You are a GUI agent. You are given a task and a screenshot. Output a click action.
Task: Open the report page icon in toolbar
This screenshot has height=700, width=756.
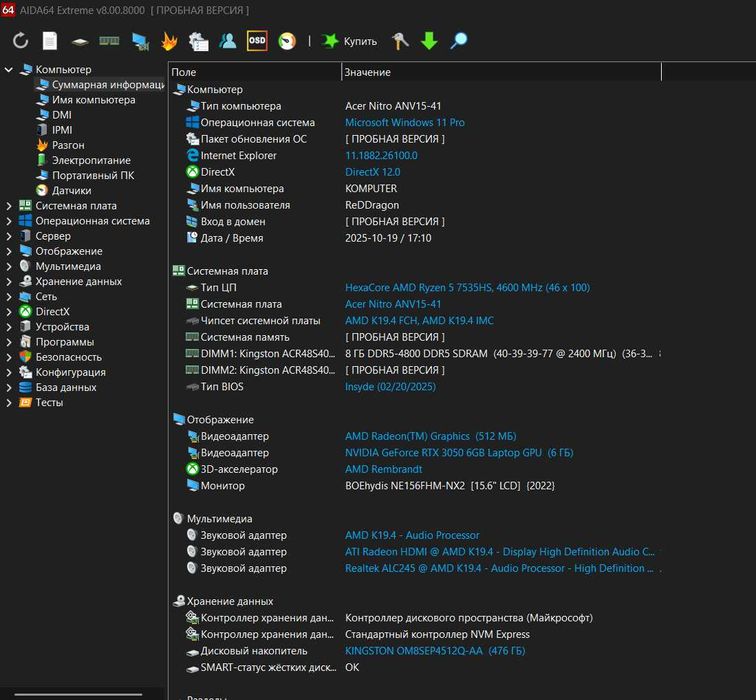tap(50, 41)
